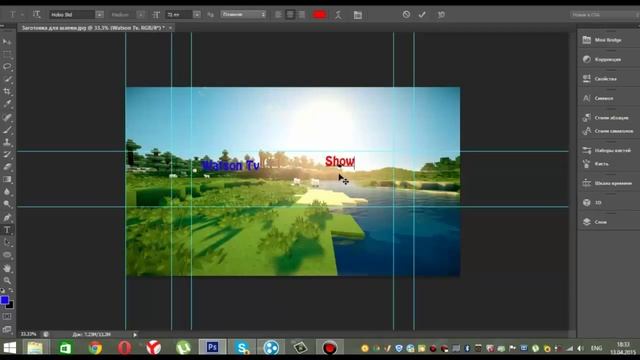Select the Clone Stamp tool
This screenshot has height=360, width=640.
[7, 142]
